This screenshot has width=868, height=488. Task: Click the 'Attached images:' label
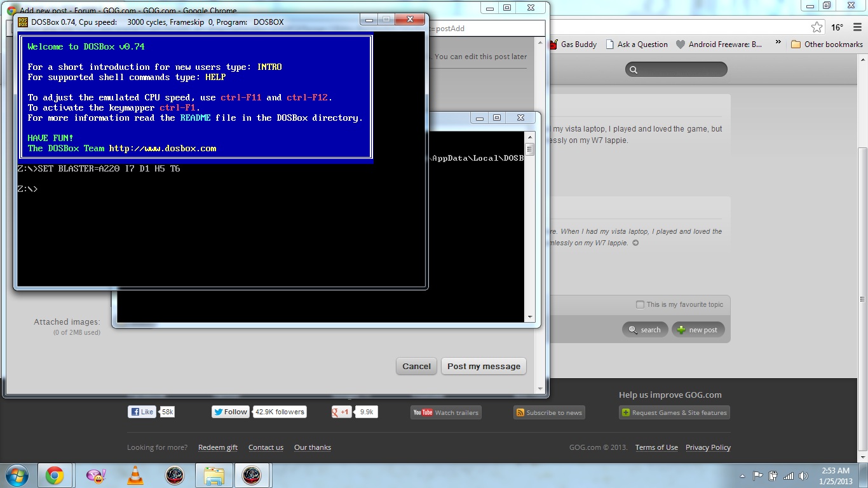(x=67, y=322)
